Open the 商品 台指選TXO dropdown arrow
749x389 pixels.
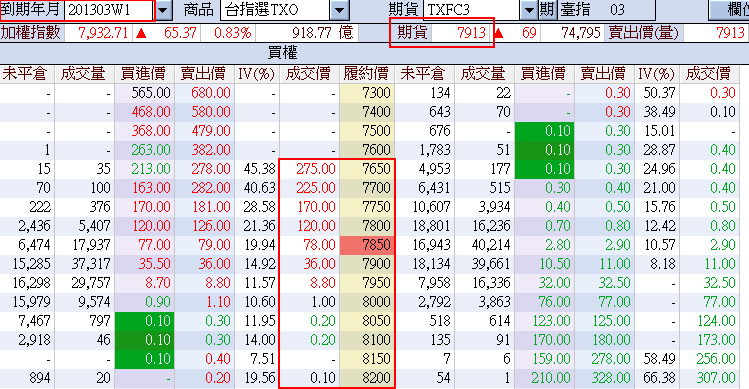pos(340,10)
